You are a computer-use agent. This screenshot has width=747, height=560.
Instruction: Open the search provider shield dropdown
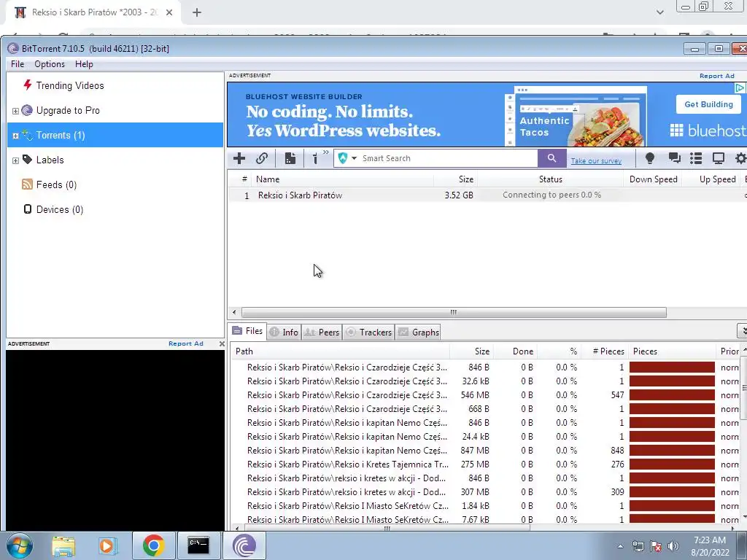click(x=347, y=158)
